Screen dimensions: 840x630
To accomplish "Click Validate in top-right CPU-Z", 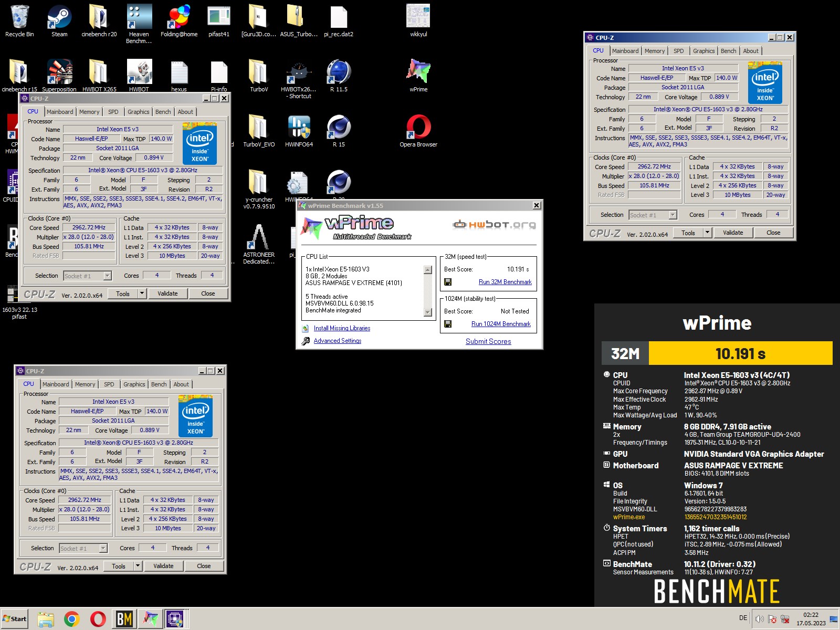I will point(733,233).
